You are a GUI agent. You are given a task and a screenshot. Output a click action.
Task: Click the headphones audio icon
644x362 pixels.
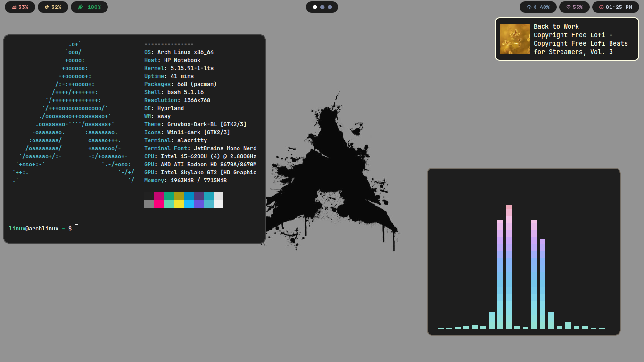pyautogui.click(x=529, y=7)
